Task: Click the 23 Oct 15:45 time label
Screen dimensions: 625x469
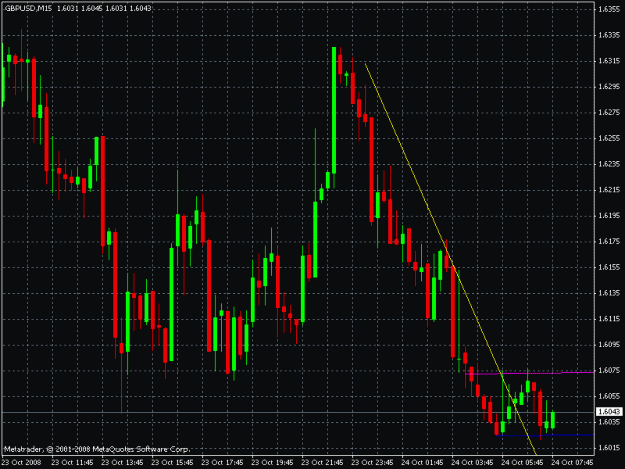Action: point(172,462)
